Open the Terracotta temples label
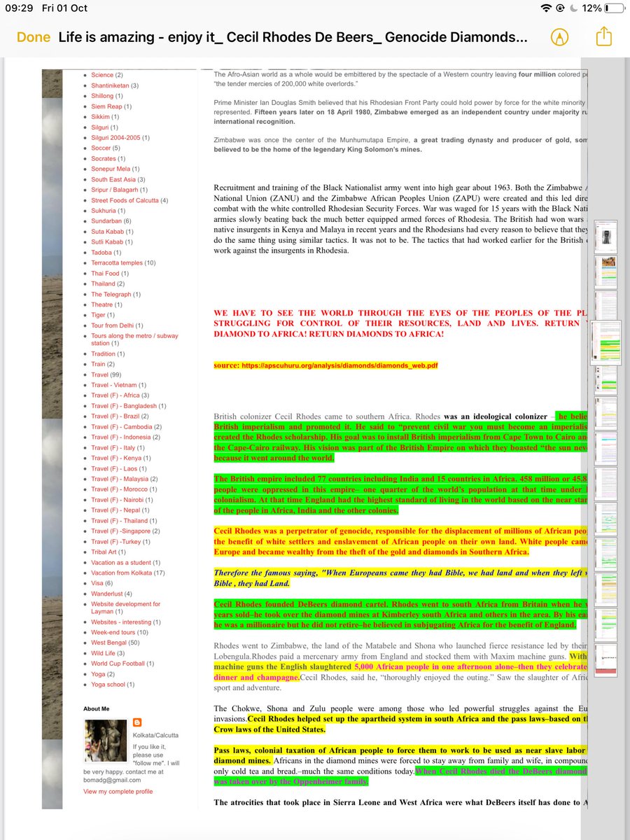Screen dimensions: 630x840 coord(117,263)
